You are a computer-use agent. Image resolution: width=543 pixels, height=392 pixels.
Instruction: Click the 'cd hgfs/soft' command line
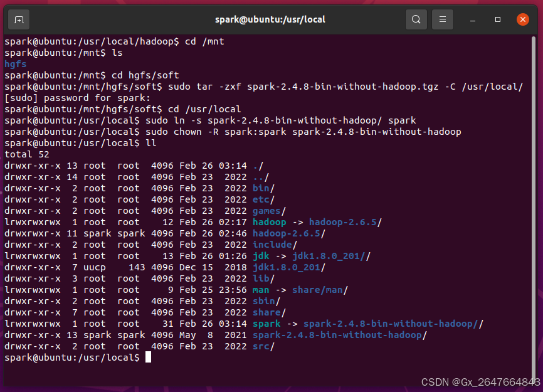point(92,75)
